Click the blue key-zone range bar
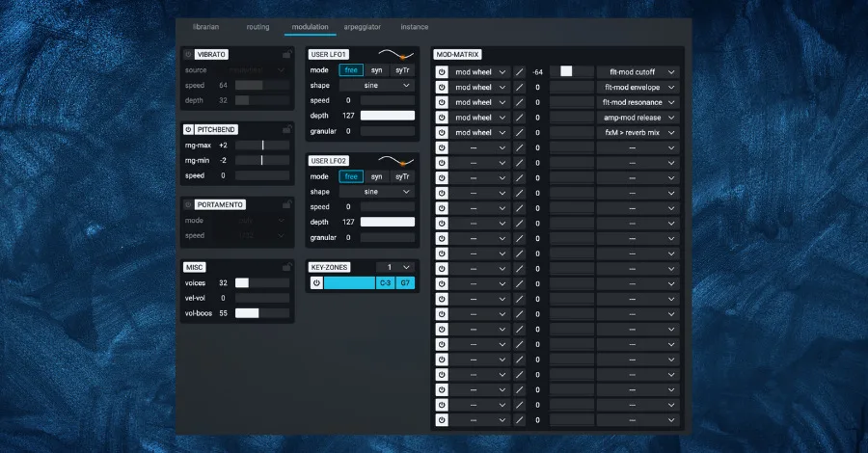The image size is (868, 453). click(x=349, y=282)
